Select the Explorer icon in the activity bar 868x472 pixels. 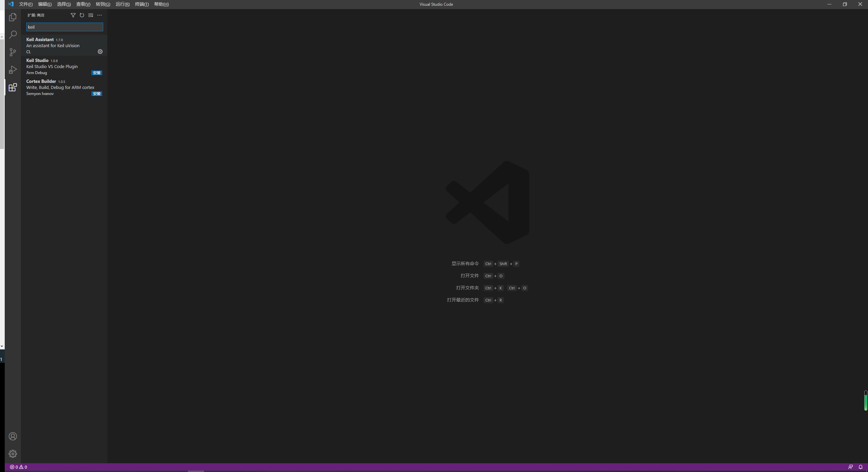pos(12,17)
